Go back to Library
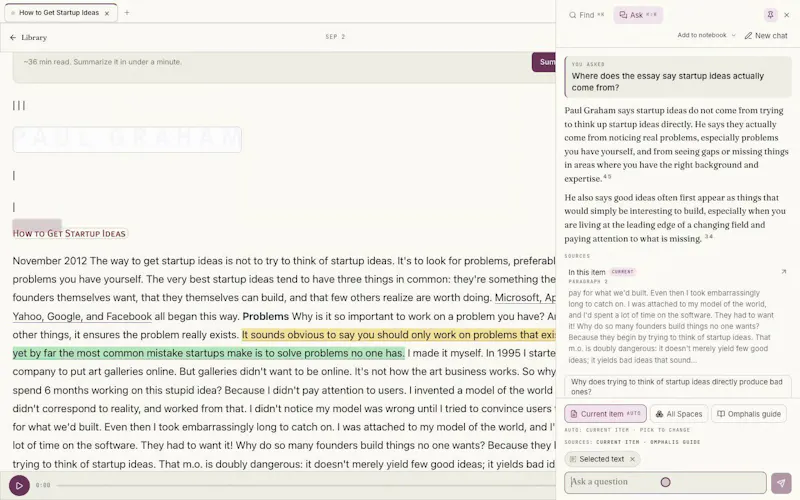800x500 pixels. (28, 37)
